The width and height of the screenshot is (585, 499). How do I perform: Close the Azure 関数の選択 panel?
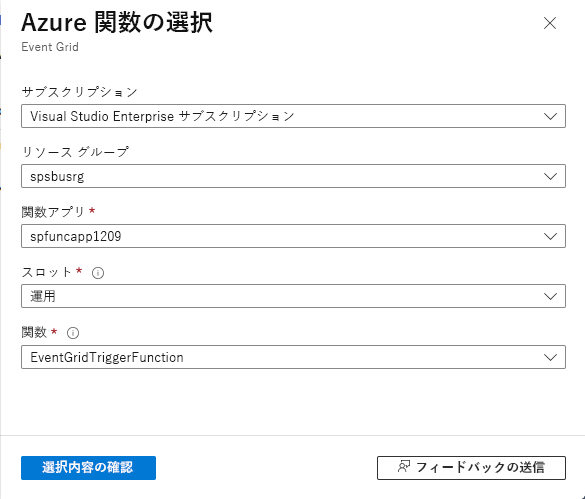tap(550, 23)
